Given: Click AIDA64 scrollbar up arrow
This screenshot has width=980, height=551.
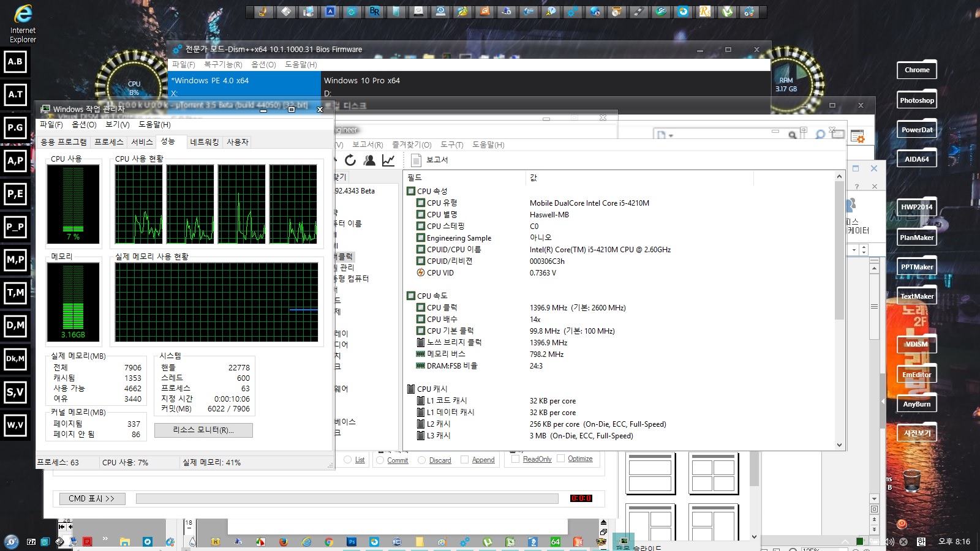Looking at the screenshot, I should pyautogui.click(x=839, y=176).
